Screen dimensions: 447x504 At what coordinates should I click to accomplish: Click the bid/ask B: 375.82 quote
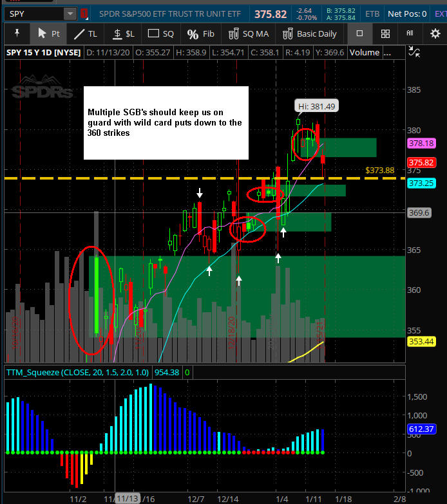[x=341, y=10]
